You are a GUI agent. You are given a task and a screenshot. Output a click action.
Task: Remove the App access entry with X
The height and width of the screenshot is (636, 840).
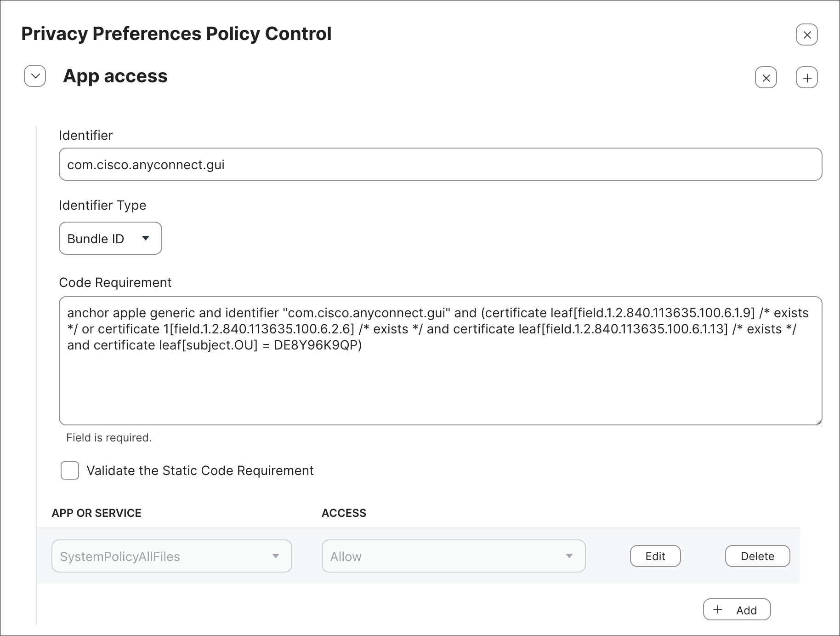pyautogui.click(x=766, y=77)
